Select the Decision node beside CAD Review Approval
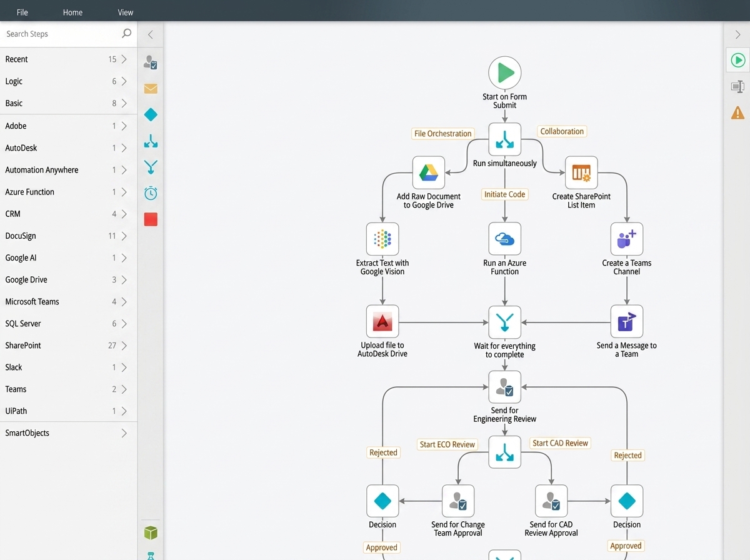This screenshot has height=560, width=750. tap(627, 501)
